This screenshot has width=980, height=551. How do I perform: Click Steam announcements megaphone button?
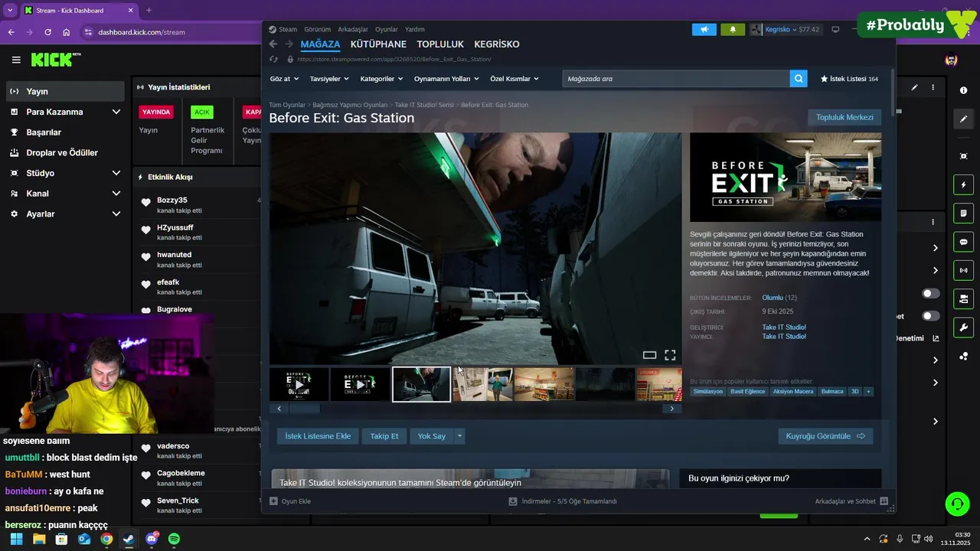(x=704, y=29)
